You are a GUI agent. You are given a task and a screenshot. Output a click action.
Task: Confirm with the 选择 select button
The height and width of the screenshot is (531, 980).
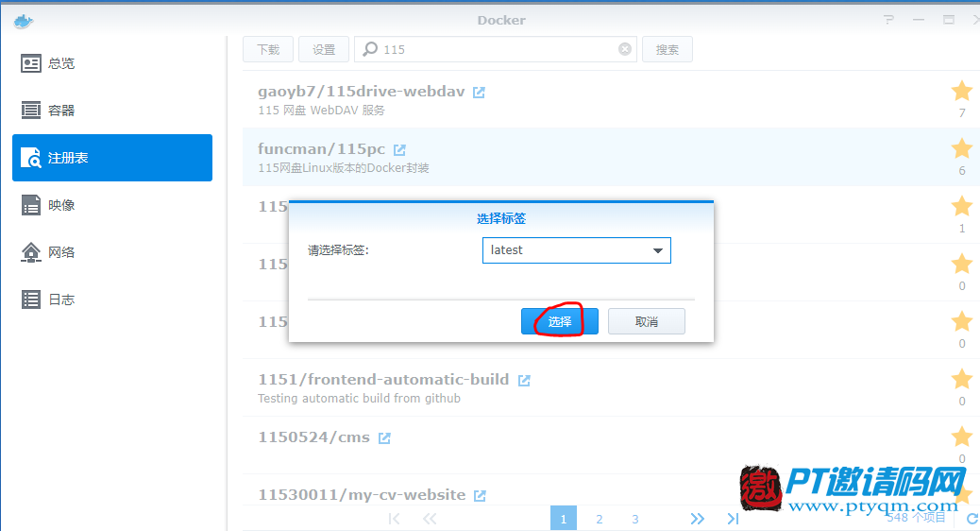[559, 321]
